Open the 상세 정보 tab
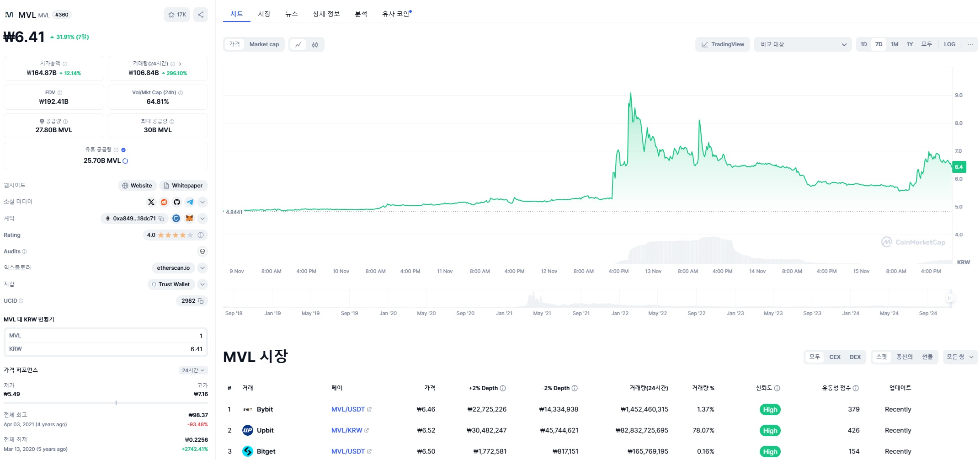 pos(326,14)
